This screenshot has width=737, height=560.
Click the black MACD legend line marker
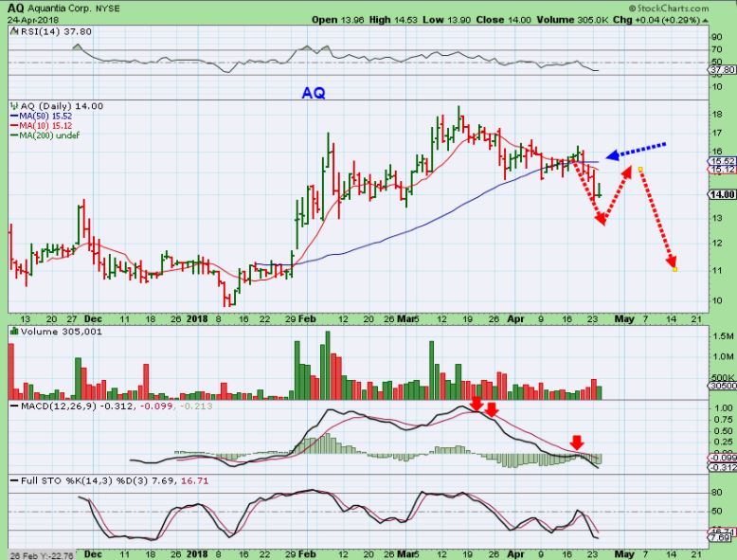pos(14,406)
